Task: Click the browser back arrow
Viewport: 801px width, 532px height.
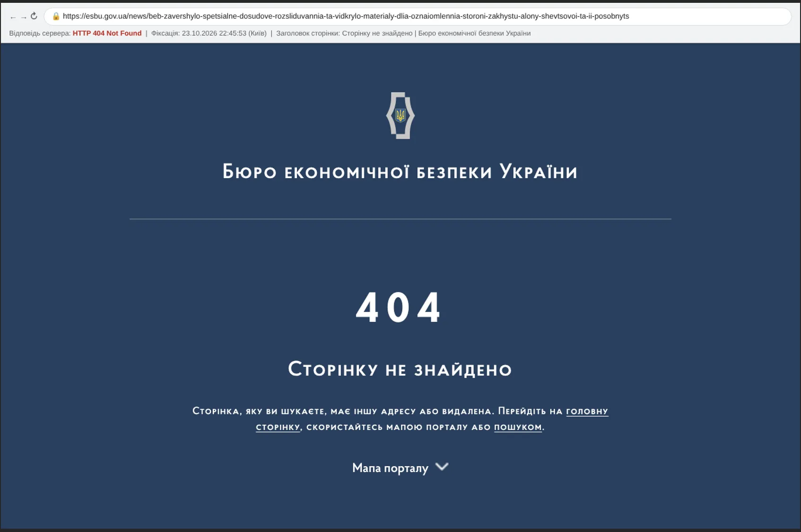Action: click(13, 17)
